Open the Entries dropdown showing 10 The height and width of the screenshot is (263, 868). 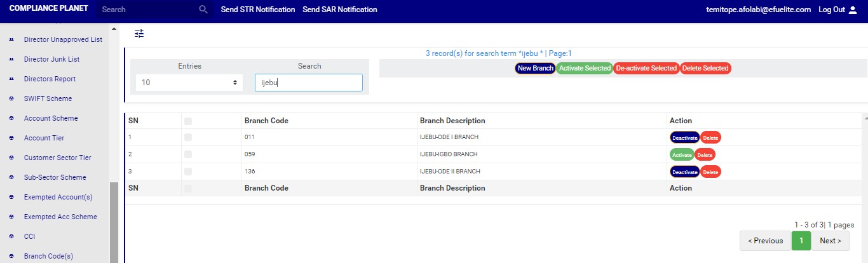tap(189, 83)
